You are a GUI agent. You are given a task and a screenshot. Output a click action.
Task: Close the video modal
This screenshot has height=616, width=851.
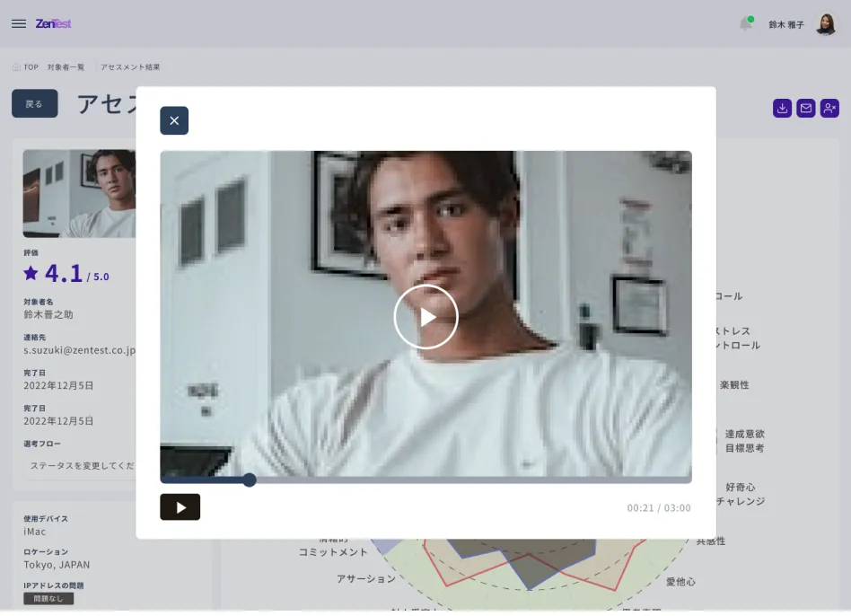[174, 120]
